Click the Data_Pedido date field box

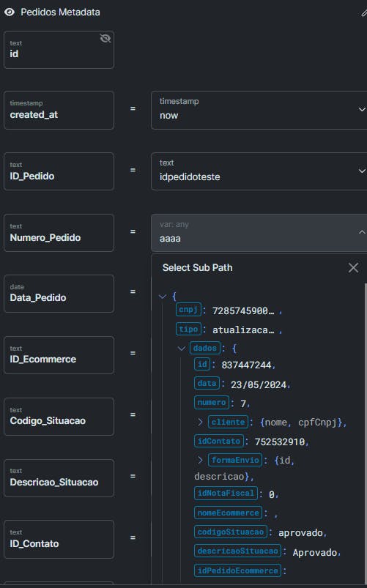tap(59, 294)
